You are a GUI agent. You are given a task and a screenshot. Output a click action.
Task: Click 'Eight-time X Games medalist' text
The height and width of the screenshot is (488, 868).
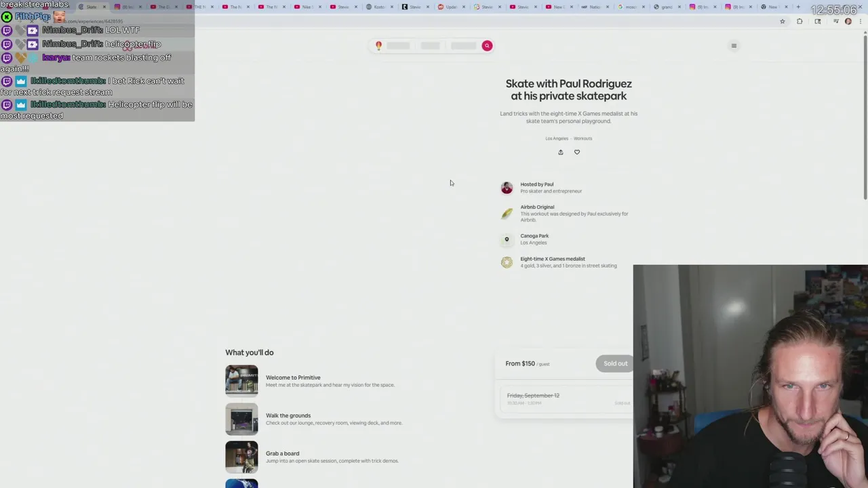[x=553, y=259]
